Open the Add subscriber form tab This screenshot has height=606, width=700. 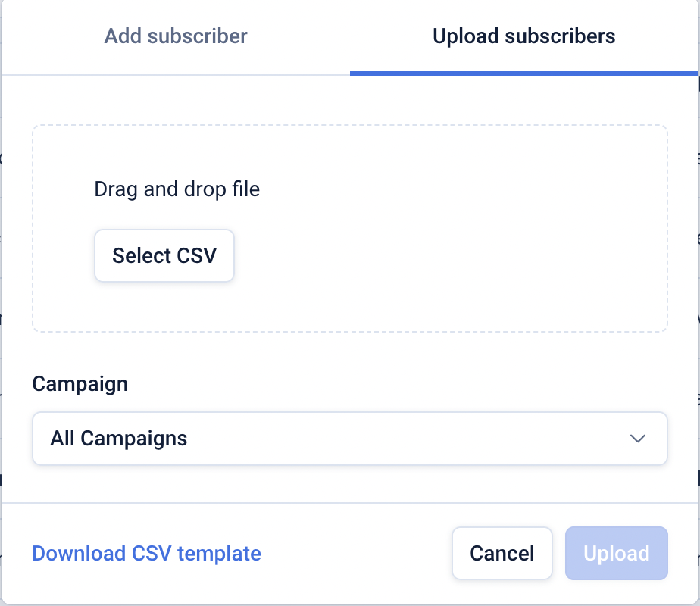tap(176, 36)
